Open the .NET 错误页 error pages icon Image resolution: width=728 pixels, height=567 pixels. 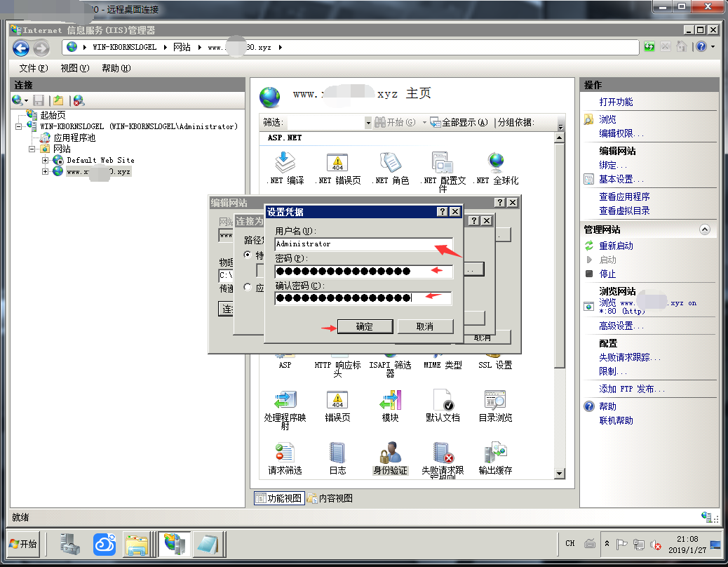click(337, 164)
